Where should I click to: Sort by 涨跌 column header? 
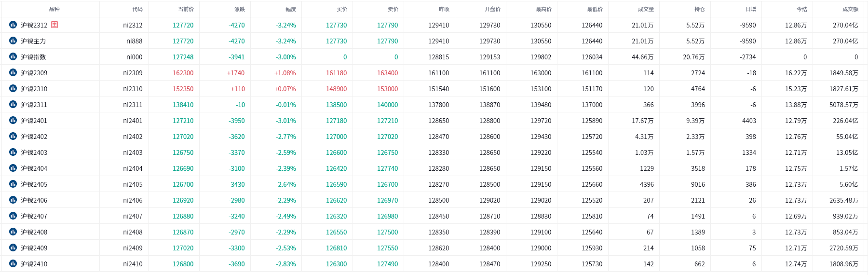click(239, 9)
